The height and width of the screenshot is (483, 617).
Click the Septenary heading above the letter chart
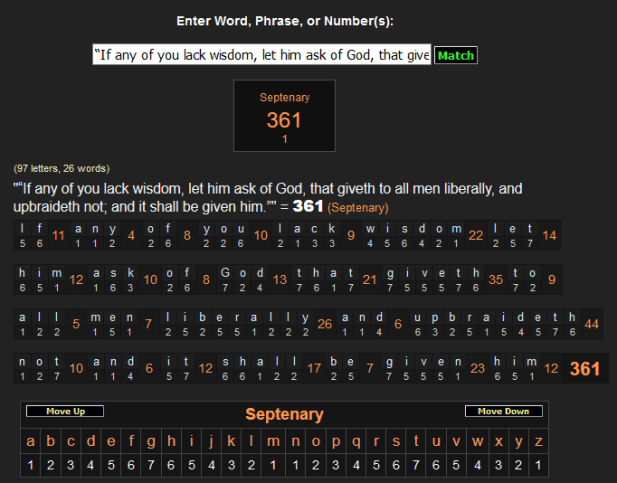284,414
